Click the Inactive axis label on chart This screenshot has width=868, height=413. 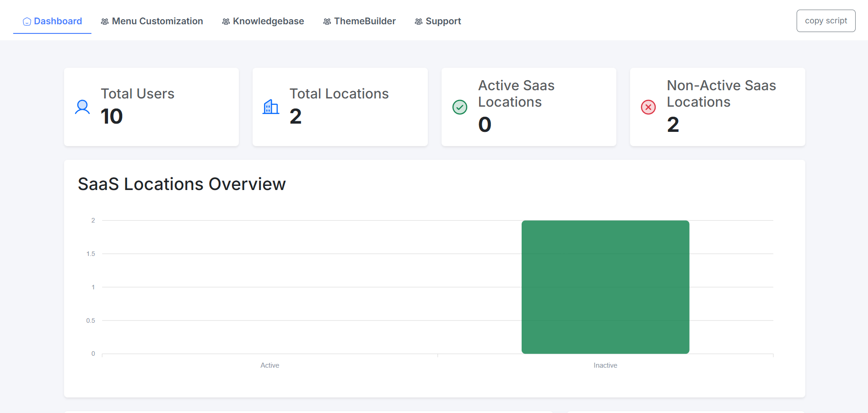pyautogui.click(x=605, y=365)
